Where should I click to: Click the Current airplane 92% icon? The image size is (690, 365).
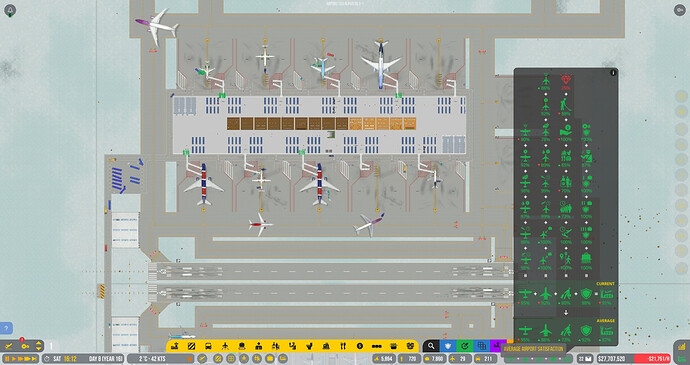point(546,293)
